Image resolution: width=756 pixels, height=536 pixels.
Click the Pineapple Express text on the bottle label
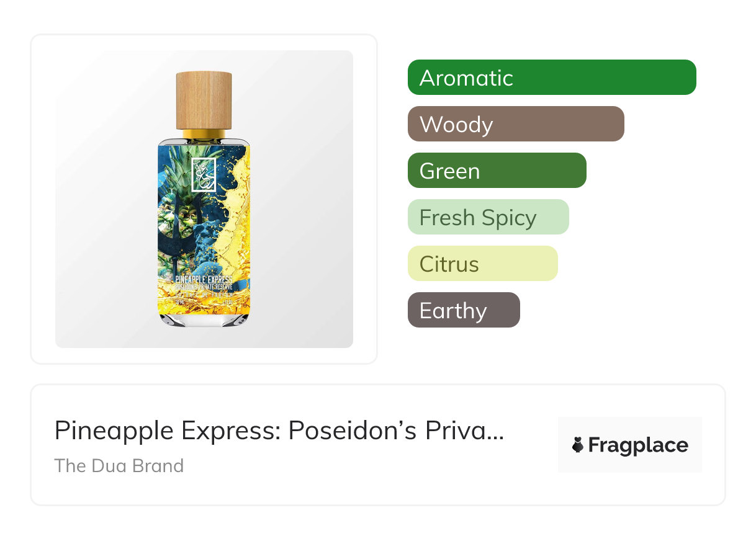(x=204, y=280)
